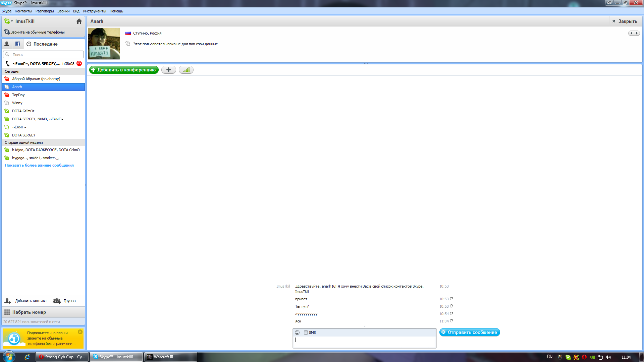
Task: Open the Набрать номер dial pad
Action: [x=43, y=312]
